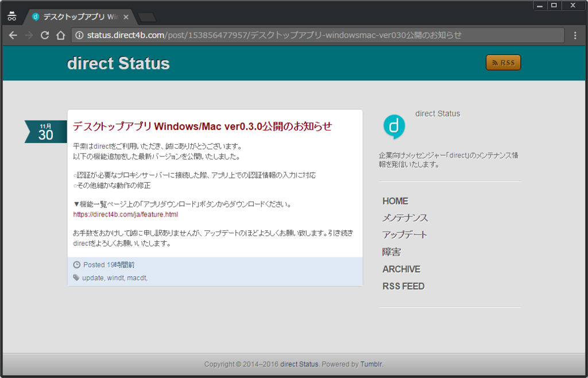Viewport: 588px width, 378px height.
Task: Close the デスクトップアプリ browser tab
Action: coord(126,17)
